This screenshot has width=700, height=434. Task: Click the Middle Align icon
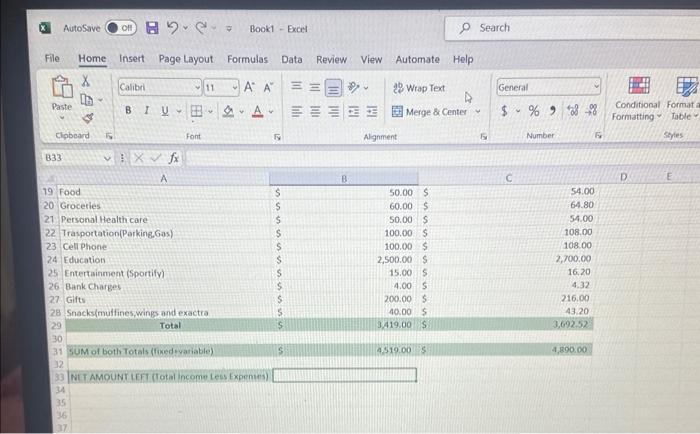click(x=315, y=87)
